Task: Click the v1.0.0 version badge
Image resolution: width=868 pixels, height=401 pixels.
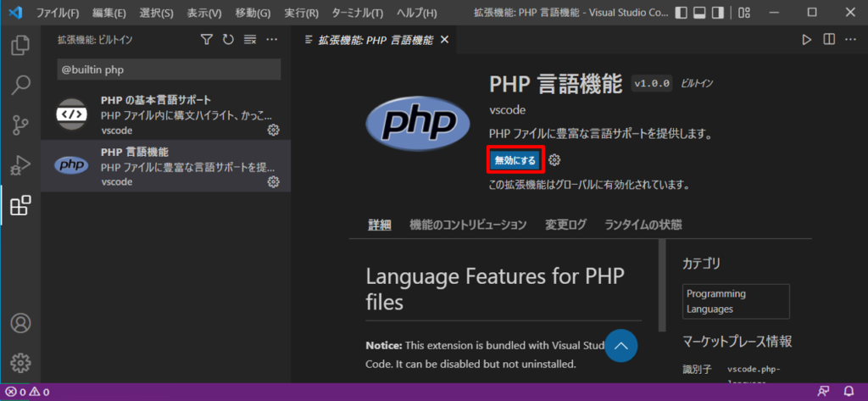Action: (652, 84)
